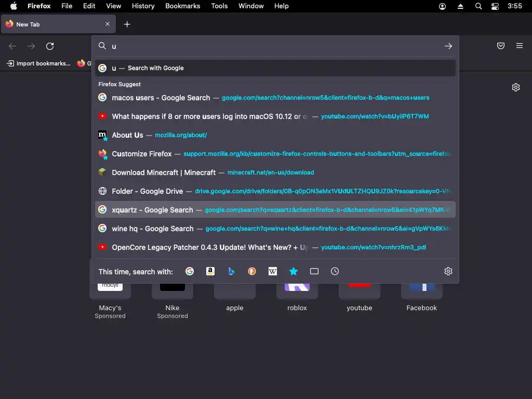Screen dimensions: 532x399
Task: Select the New Tab tab
Action: click(x=58, y=24)
